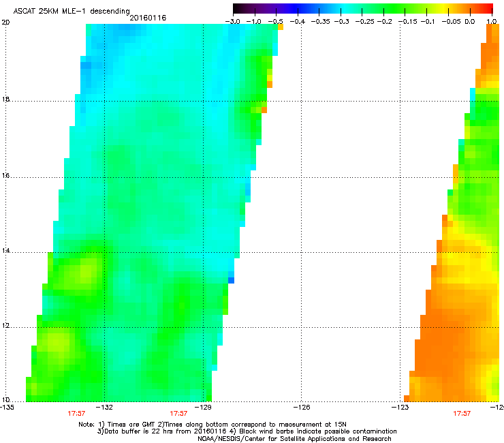
Task: Click the "-0.5" color scale label
Action: tap(275, 22)
